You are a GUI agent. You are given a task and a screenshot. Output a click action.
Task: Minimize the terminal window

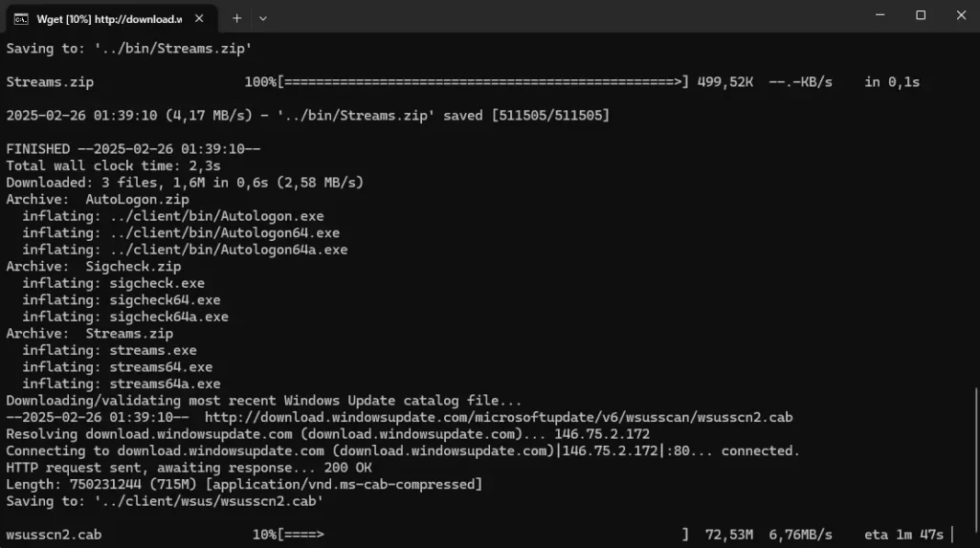pos(880,15)
